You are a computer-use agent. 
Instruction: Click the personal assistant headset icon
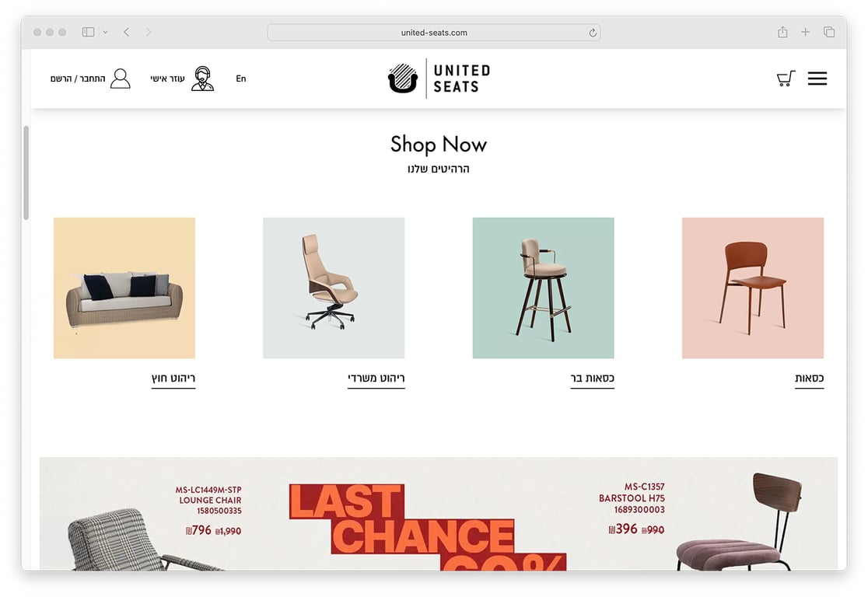[202, 79]
